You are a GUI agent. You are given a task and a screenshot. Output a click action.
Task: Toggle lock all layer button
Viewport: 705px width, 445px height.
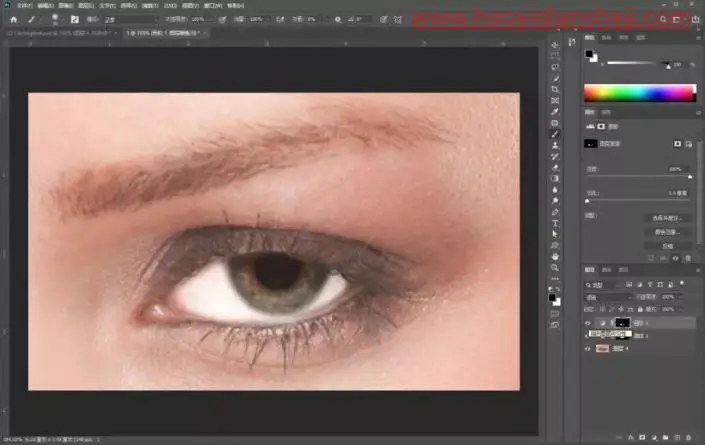[640, 309]
